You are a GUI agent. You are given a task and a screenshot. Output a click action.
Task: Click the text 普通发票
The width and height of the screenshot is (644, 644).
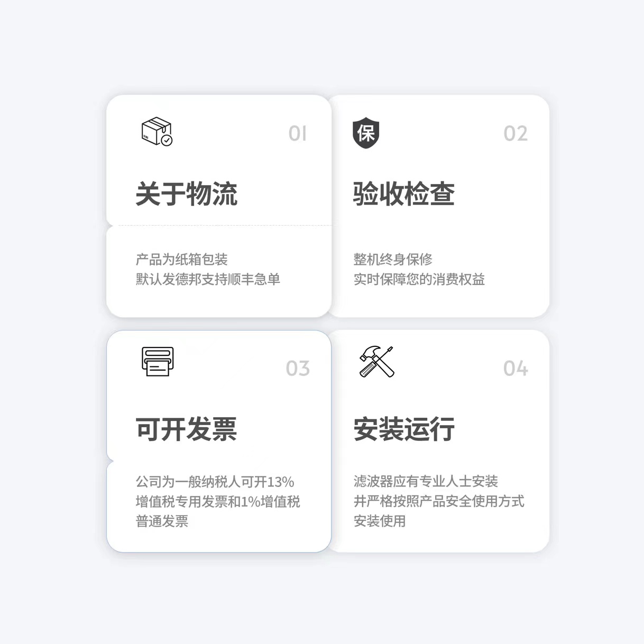[162, 521]
